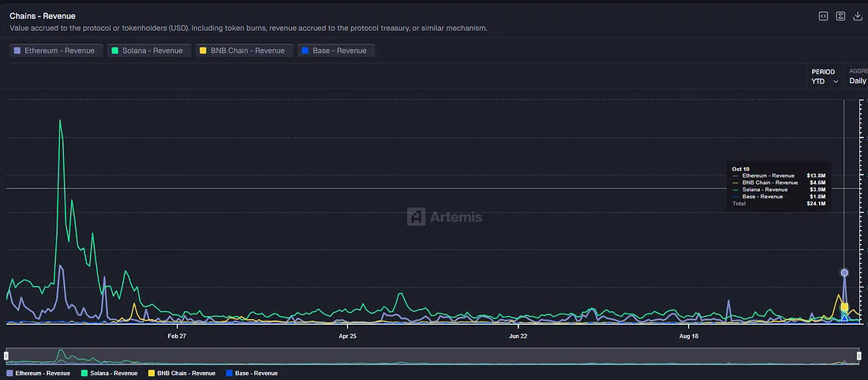Click Base - Revenue bottom legend entry
The width and height of the screenshot is (868, 380).
click(251, 373)
